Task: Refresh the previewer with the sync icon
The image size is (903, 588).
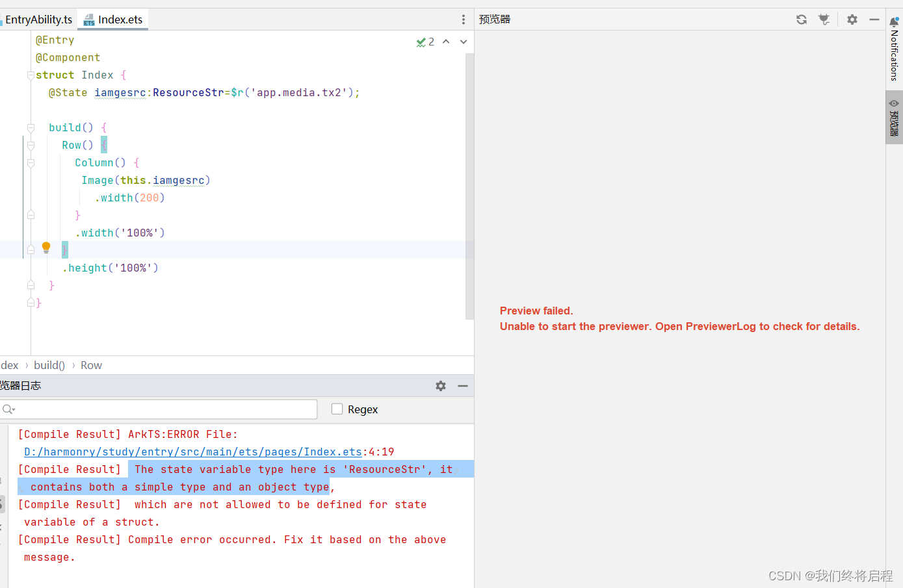Action: tap(801, 19)
